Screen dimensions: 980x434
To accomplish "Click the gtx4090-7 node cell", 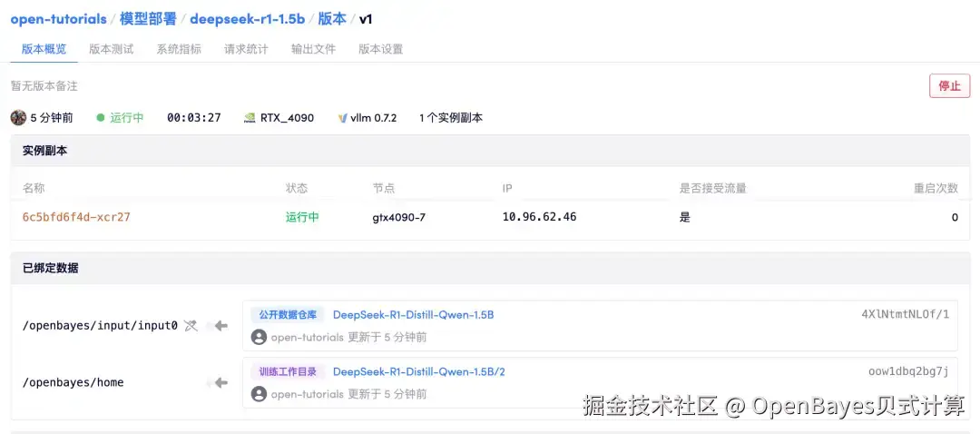I will click(398, 218).
